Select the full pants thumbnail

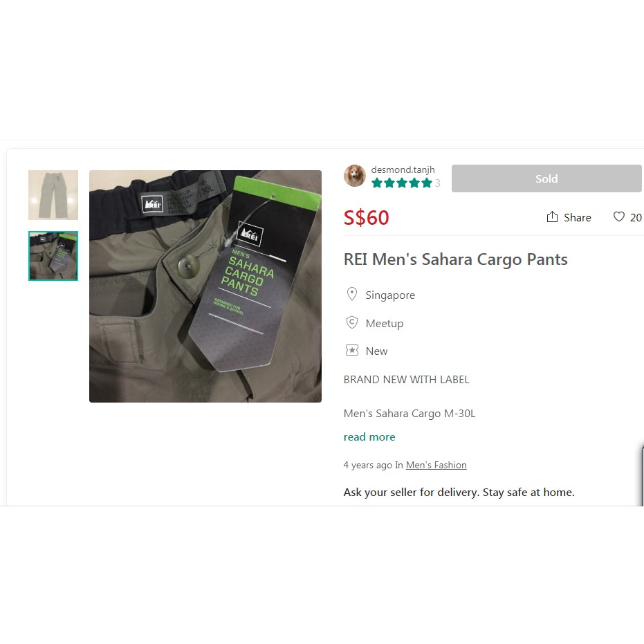point(53,195)
